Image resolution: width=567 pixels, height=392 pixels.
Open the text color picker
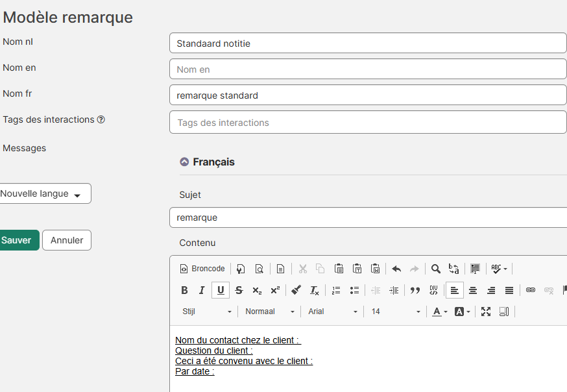pos(439,312)
